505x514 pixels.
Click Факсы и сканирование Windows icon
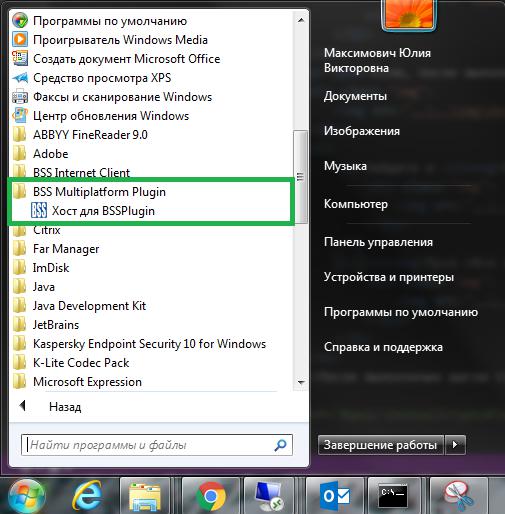[x=20, y=97]
